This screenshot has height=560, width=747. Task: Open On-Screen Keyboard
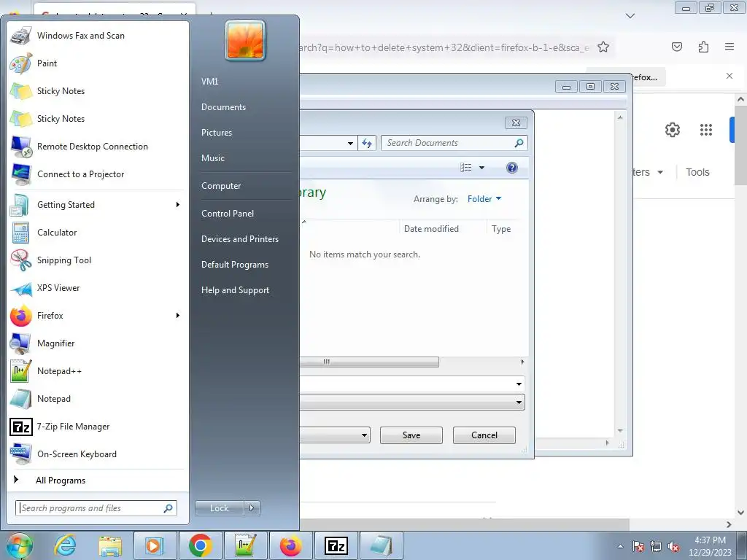coord(98,454)
